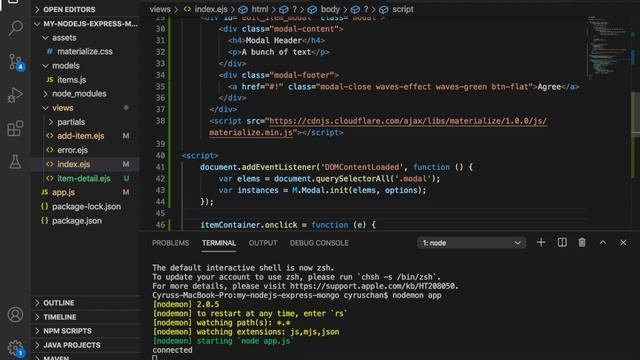
Task: Open the Run and Debug view
Action: (x=15, y=96)
